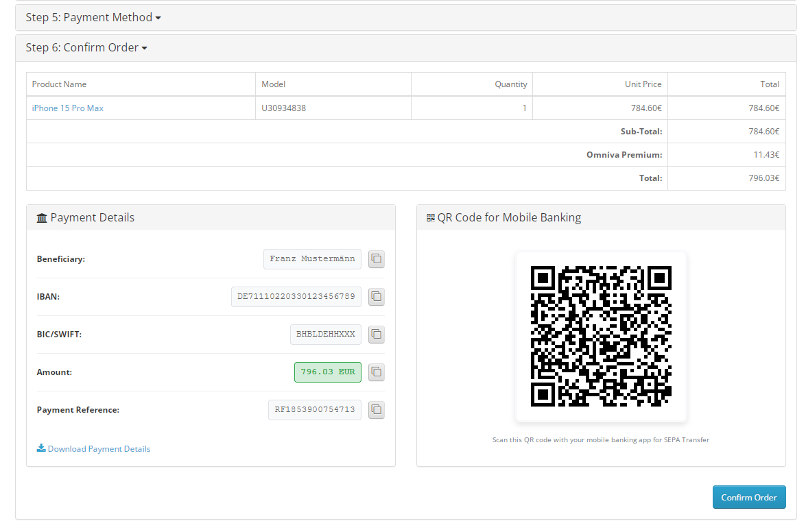The image size is (806, 532).
Task: Click the model number U30934838
Action: pos(284,108)
